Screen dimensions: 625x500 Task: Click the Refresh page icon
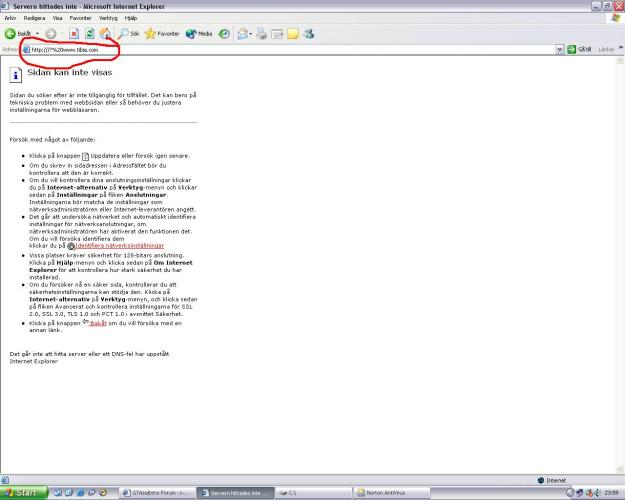pos(90,34)
